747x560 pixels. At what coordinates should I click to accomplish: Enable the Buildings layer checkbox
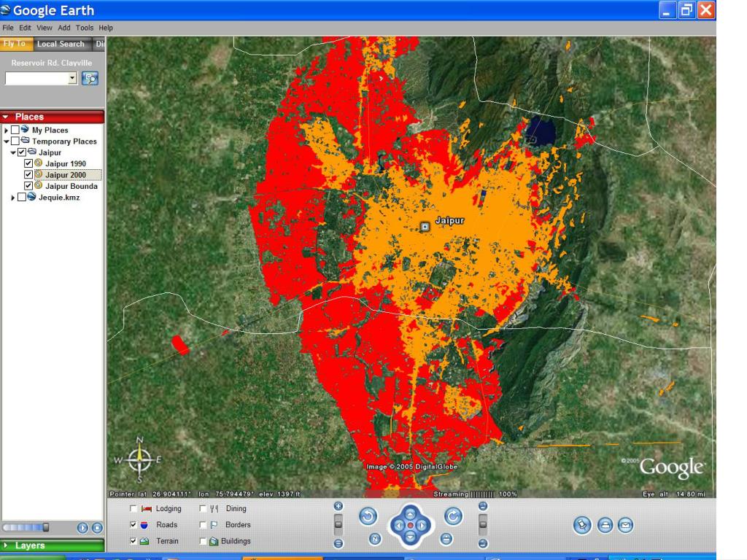pos(203,541)
